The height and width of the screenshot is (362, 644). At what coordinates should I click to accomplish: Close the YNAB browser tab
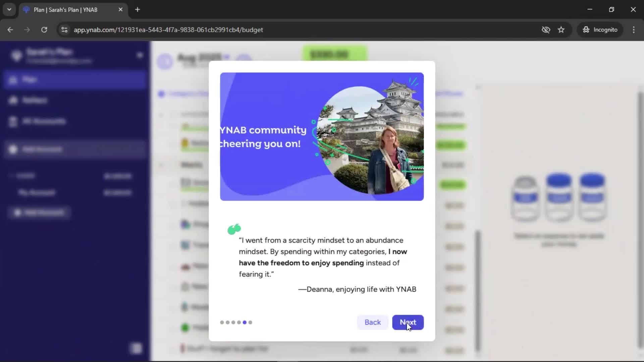click(x=120, y=10)
